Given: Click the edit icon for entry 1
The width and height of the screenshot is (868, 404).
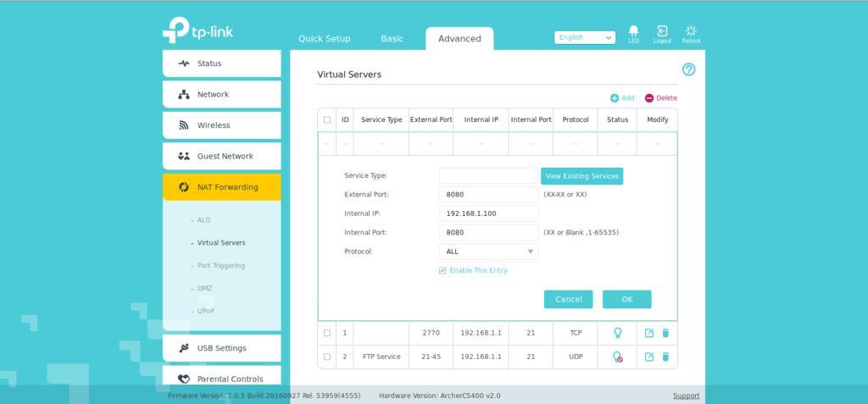Looking at the screenshot, I should pyautogui.click(x=649, y=333).
